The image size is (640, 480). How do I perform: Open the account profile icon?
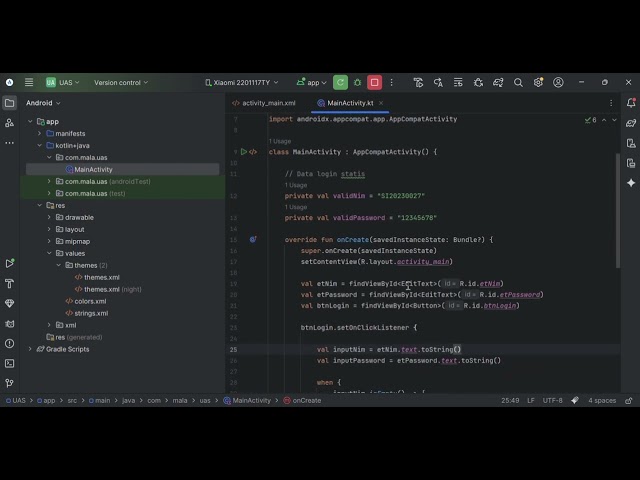558,82
